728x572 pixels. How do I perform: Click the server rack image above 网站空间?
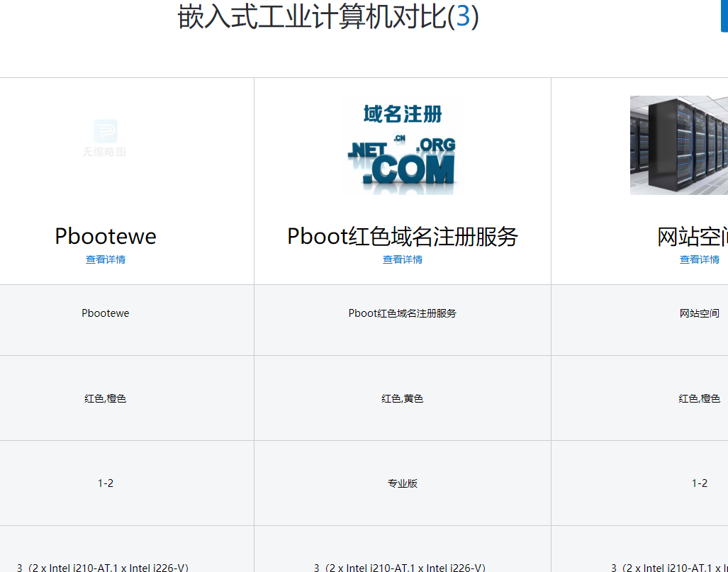click(x=678, y=145)
